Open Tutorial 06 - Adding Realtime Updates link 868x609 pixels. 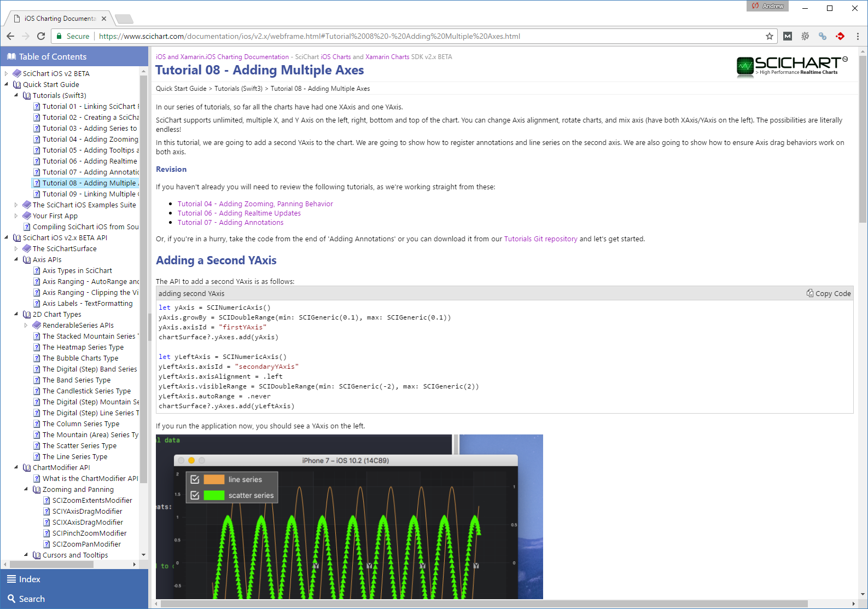(x=239, y=213)
